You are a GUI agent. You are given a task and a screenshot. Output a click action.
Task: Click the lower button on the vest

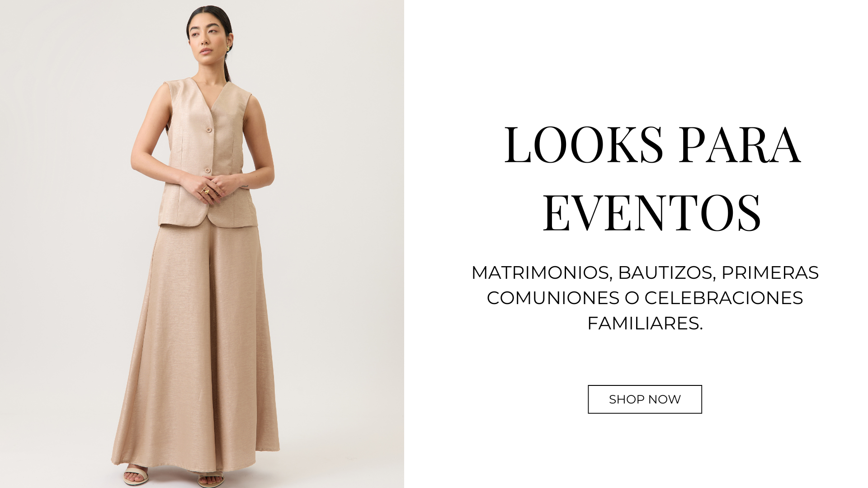tap(208, 170)
